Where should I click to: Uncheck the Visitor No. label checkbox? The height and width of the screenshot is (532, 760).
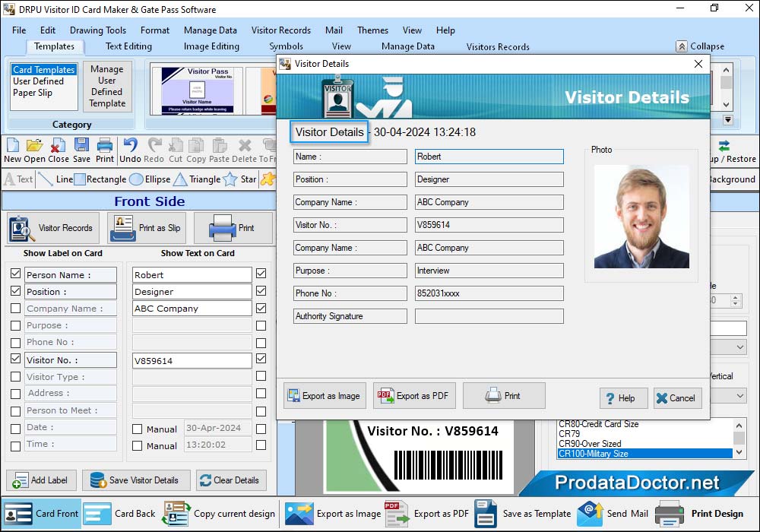point(15,359)
